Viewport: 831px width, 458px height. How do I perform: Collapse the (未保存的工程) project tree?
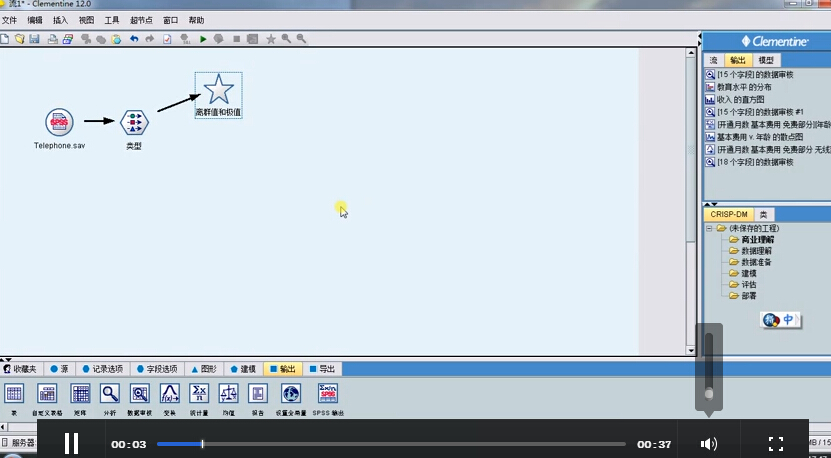point(709,228)
